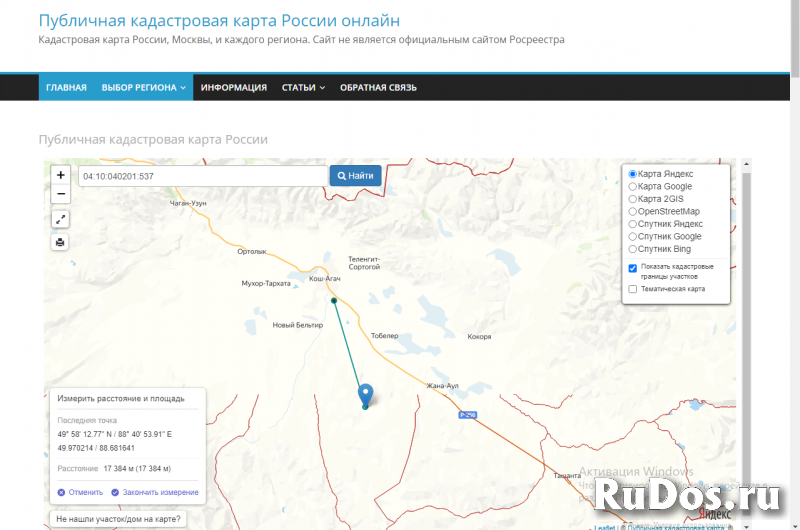The image size is (800, 530).
Task: Enable Тематическая карта checkbox
Action: click(633, 289)
